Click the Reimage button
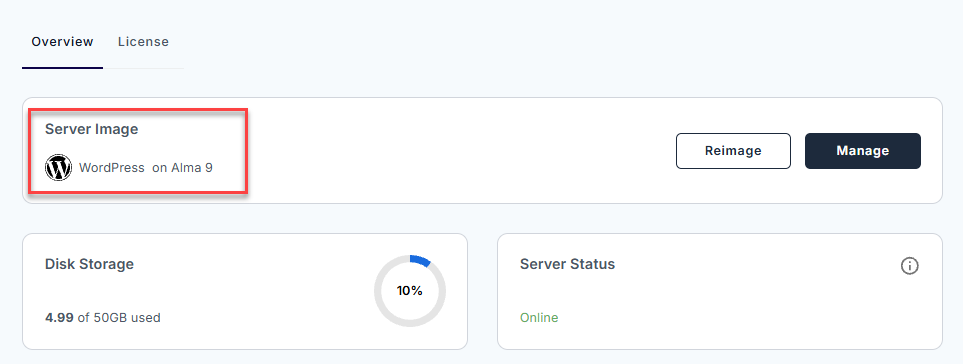Image resolution: width=963 pixels, height=364 pixels. pyautogui.click(x=733, y=151)
